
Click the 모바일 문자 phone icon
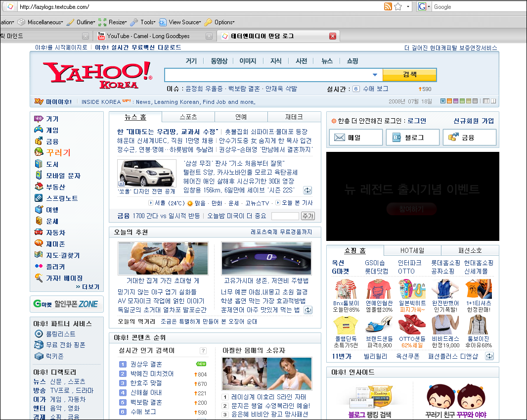click(39, 175)
